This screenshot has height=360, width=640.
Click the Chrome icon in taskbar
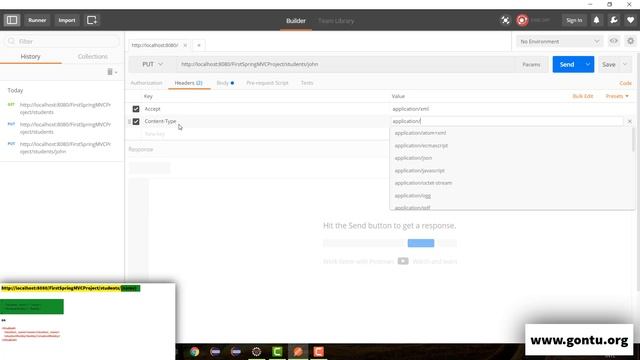pyautogui.click(x=195, y=351)
